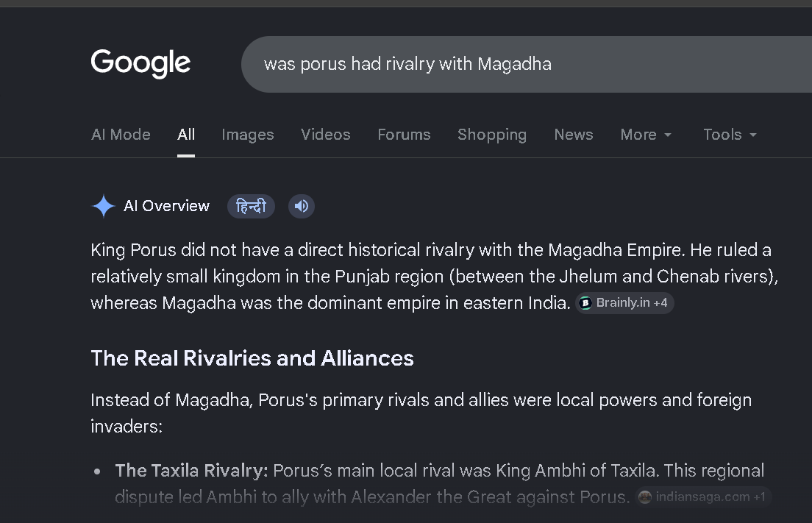The width and height of the screenshot is (812, 523).
Task: Click the Brainly.in favicon icon
Action: pos(585,303)
